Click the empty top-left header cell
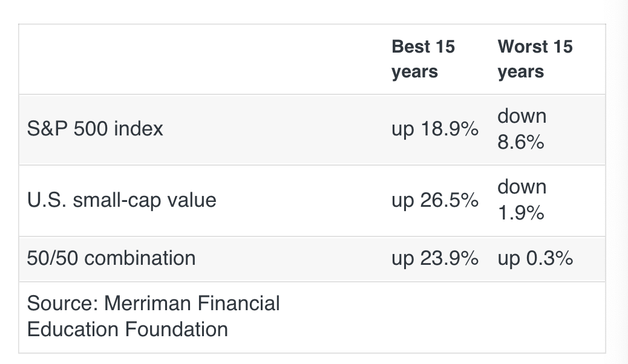Viewport: 628px width, 364px height. 202,59
